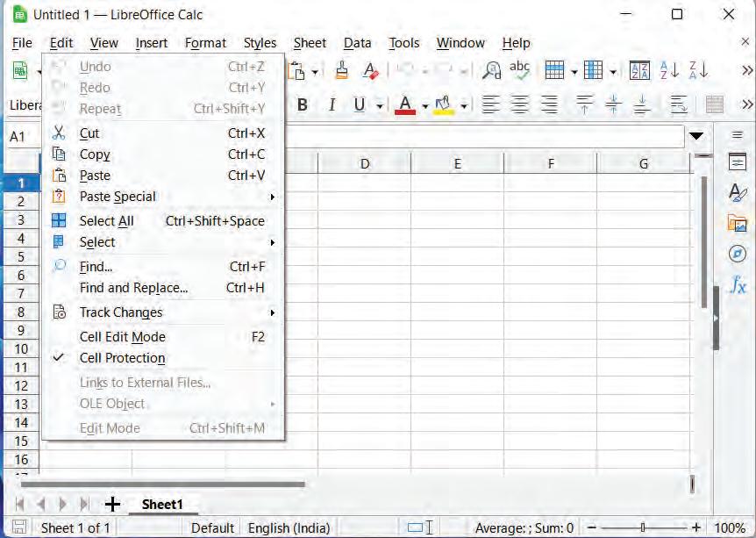Open the background color dropdown arrow
756x538 pixels.
point(464,105)
